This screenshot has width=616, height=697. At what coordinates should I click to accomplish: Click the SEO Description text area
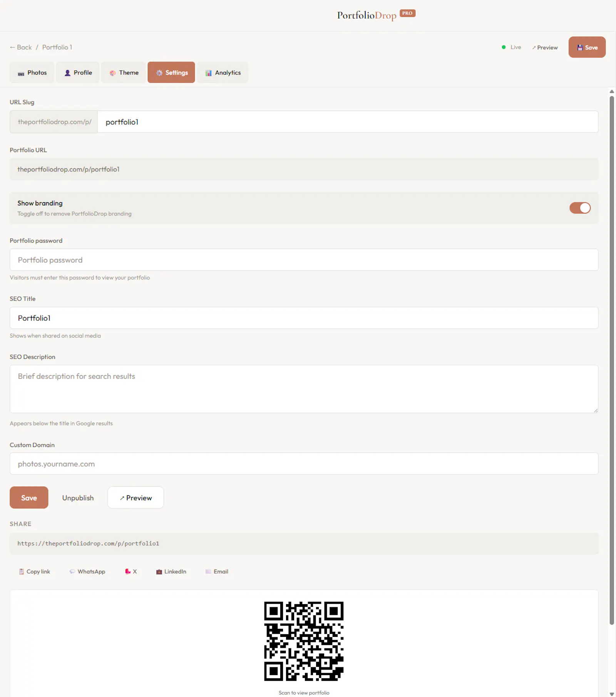304,389
